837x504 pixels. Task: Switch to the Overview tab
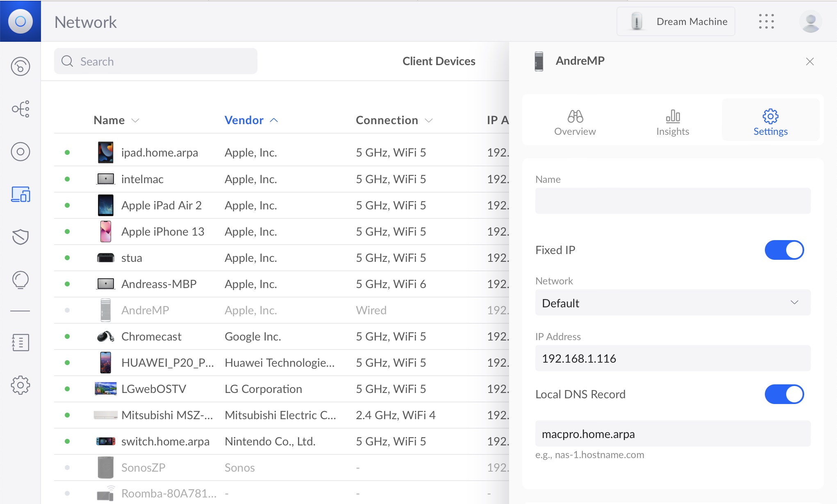click(x=575, y=122)
